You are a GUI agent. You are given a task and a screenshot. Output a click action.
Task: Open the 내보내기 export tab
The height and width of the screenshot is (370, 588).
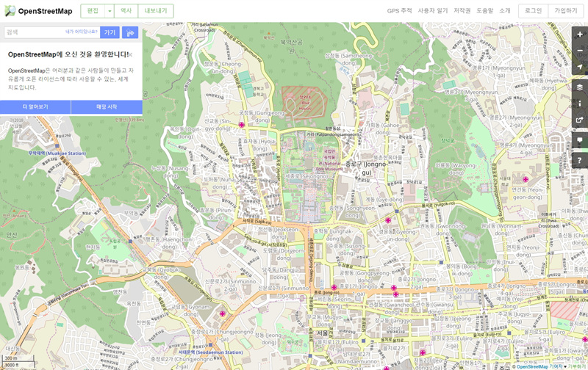tap(156, 11)
